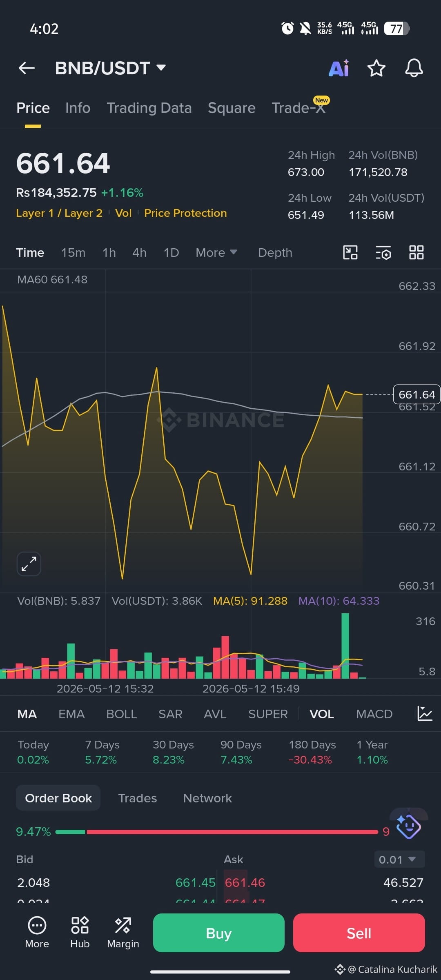This screenshot has height=980, width=441.
Task: Toggle the SUPER indicator
Action: click(x=268, y=714)
